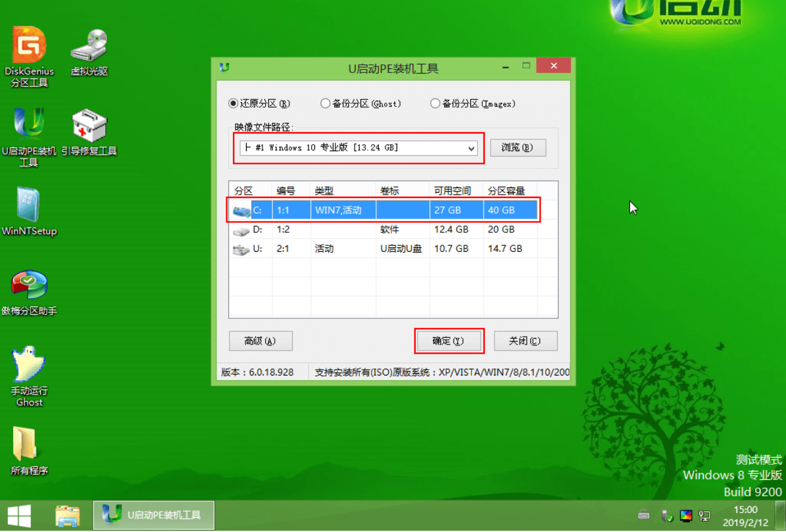
Task: Open the on-screen keyboard tray icon
Action: (x=644, y=515)
